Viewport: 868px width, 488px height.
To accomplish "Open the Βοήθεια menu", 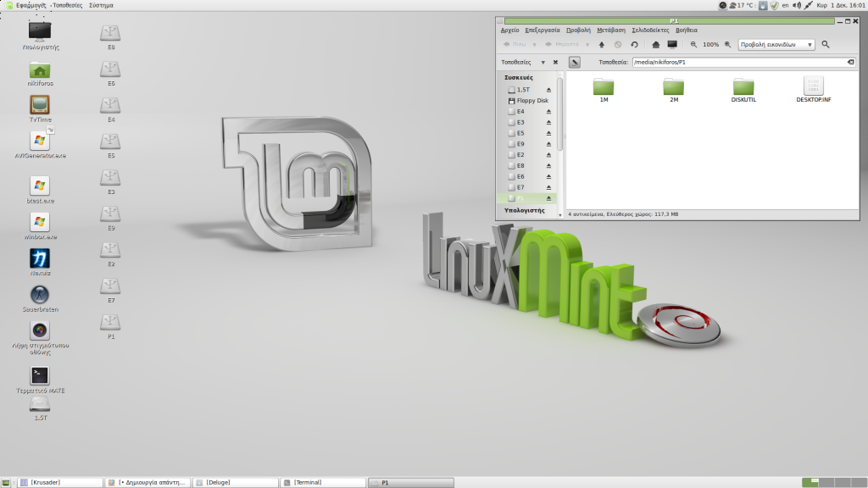I will (687, 30).
